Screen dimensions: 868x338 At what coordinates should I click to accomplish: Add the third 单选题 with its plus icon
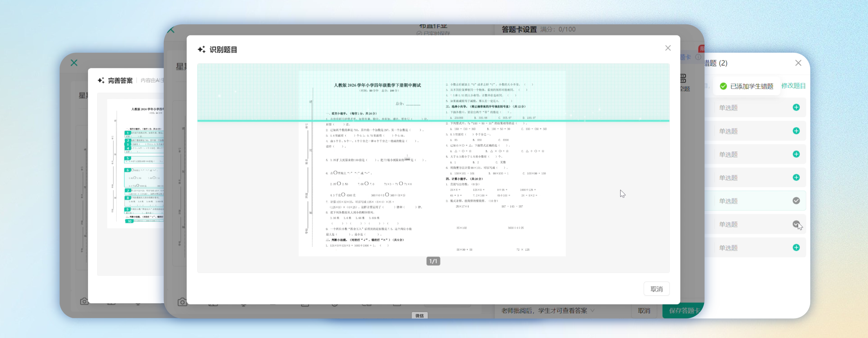coord(796,154)
